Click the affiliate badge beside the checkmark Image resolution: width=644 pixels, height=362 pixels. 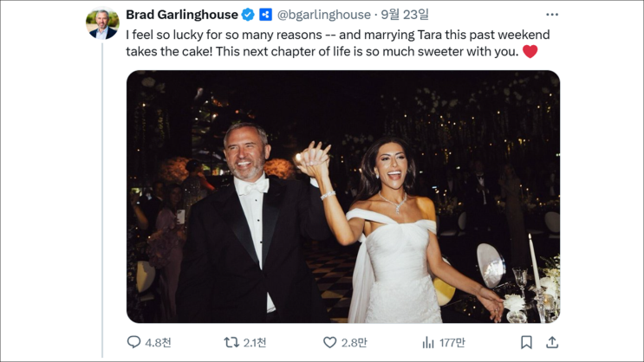point(265,15)
